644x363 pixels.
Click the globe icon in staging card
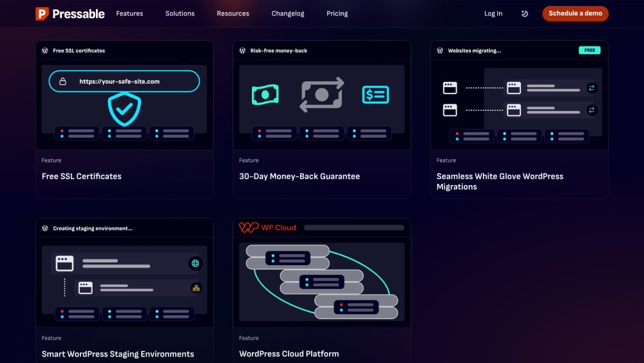(196, 263)
